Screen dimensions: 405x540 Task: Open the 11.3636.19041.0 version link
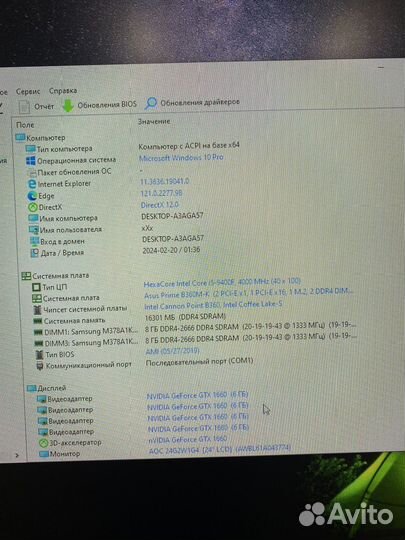164,181
